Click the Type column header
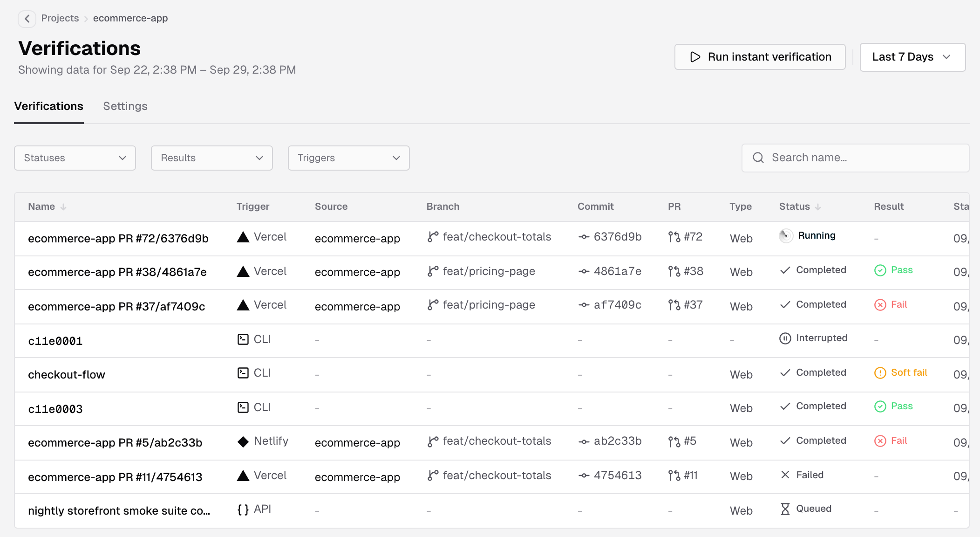 coord(741,207)
